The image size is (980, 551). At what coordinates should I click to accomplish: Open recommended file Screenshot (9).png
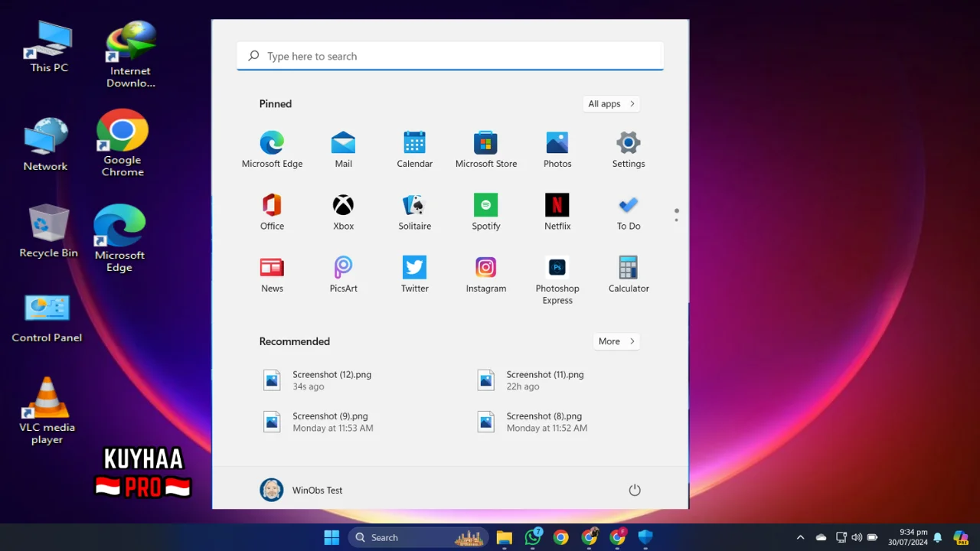coord(318,422)
